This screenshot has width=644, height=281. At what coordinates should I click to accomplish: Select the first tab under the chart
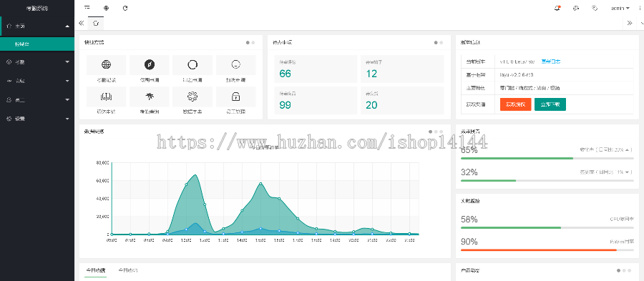[x=95, y=270]
